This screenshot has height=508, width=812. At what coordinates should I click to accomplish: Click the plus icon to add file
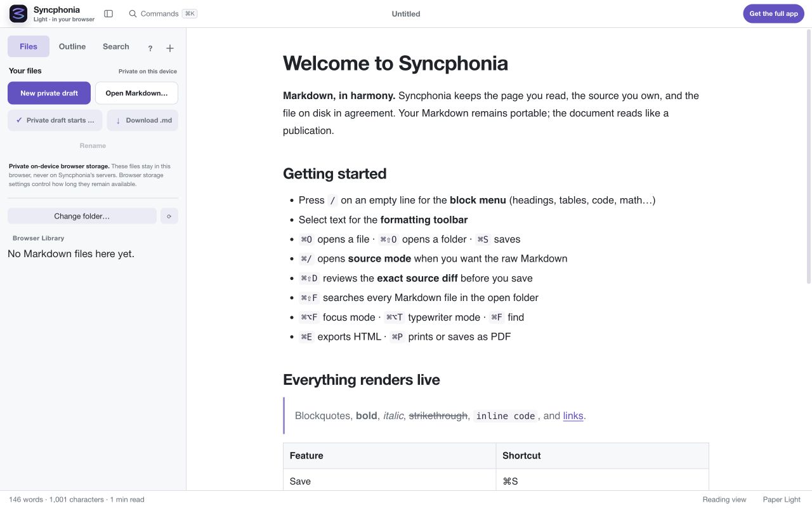tap(170, 48)
